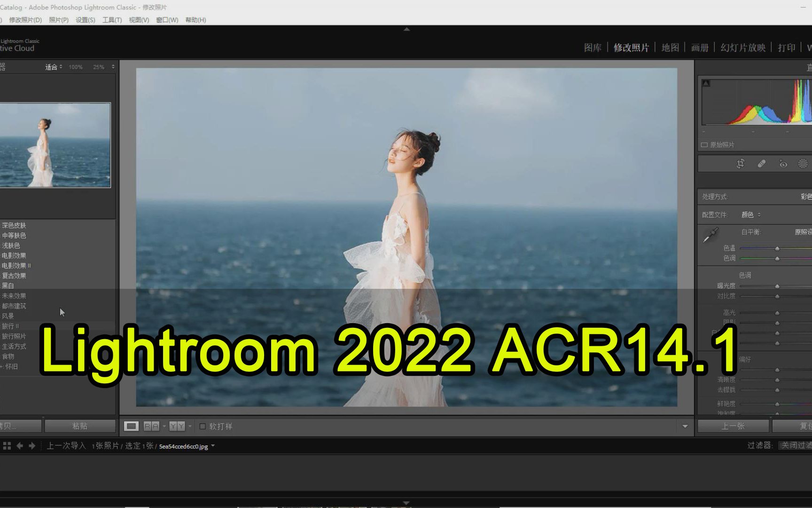Open the 颜色 profile dropdown
This screenshot has width=812, height=508.
[751, 215]
